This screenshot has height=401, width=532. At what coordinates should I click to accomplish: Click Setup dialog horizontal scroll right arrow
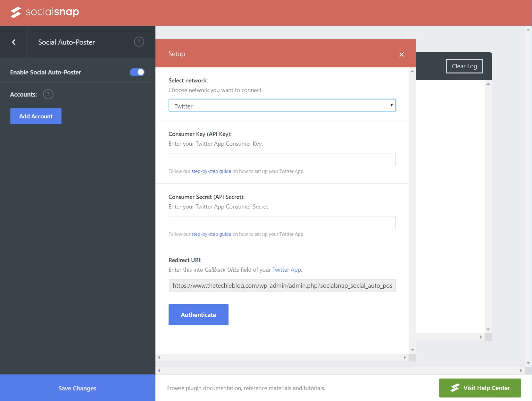(x=405, y=357)
